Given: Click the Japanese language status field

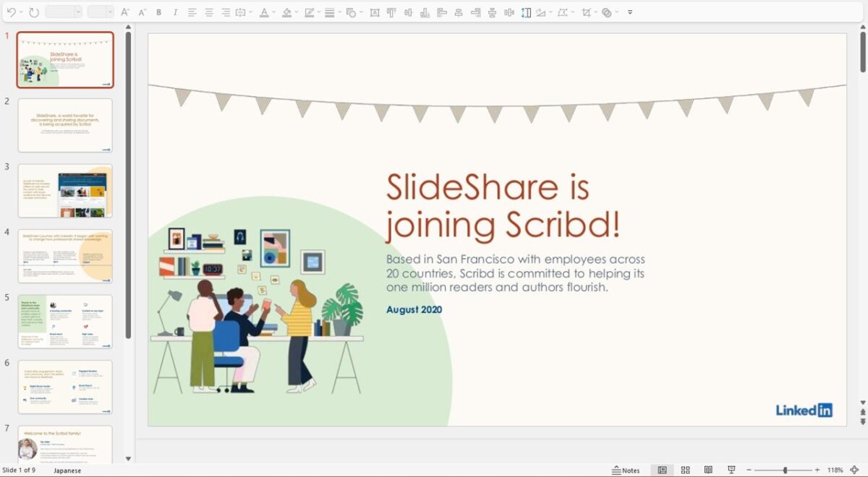Looking at the screenshot, I should [67, 470].
